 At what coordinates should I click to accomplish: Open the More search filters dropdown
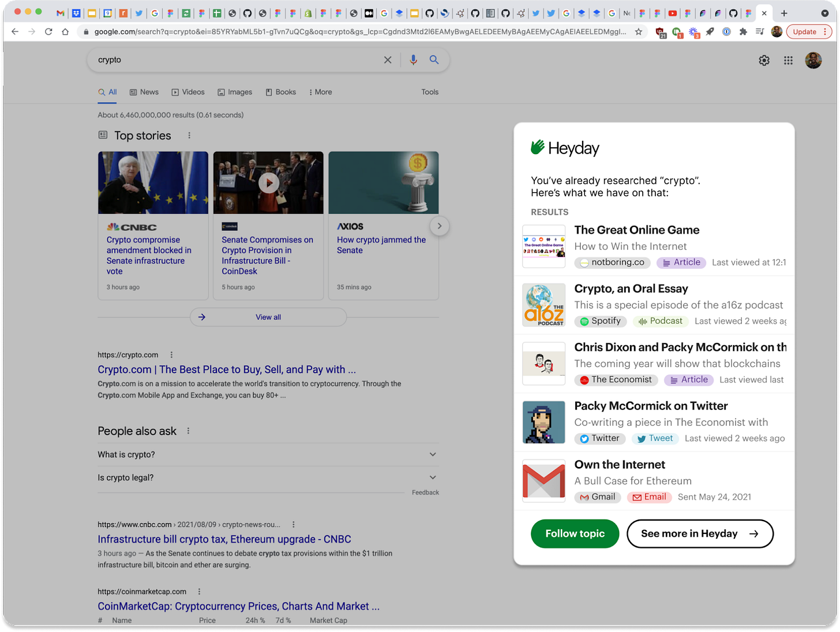point(320,92)
